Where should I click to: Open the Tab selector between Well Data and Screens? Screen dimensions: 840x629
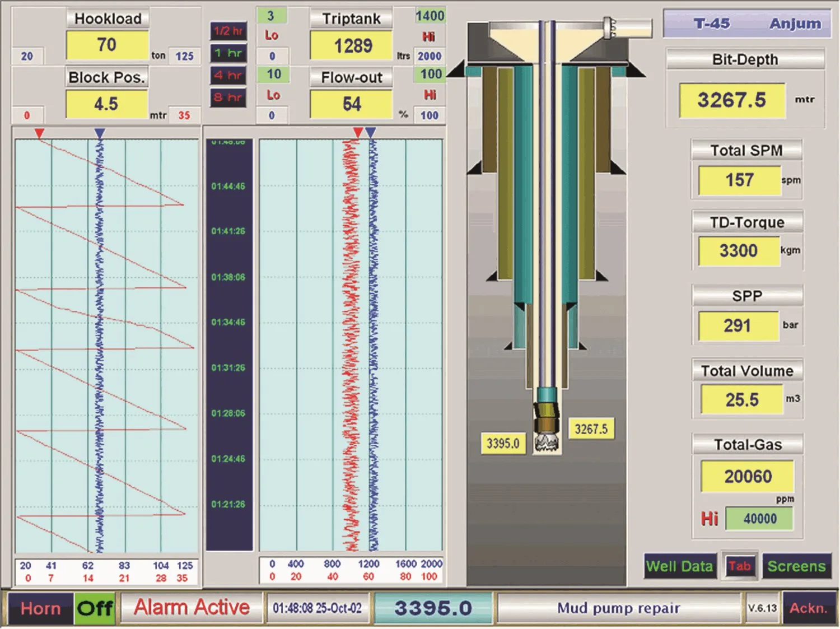tap(739, 566)
